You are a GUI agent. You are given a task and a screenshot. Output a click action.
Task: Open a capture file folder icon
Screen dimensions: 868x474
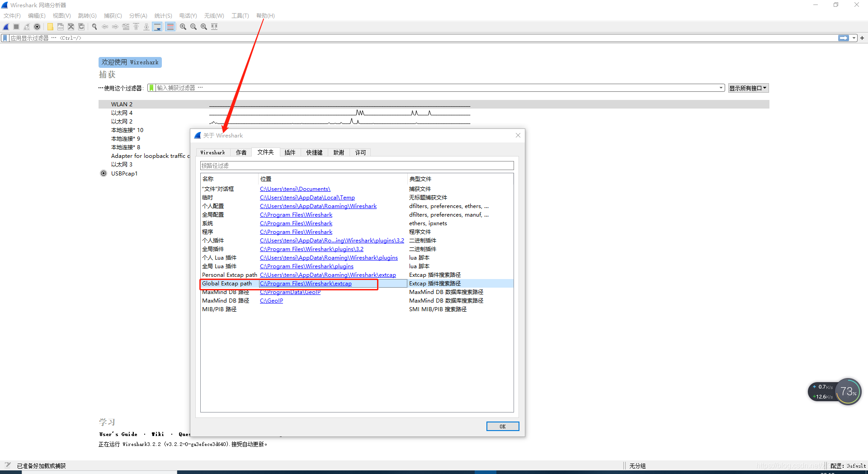[50, 27]
